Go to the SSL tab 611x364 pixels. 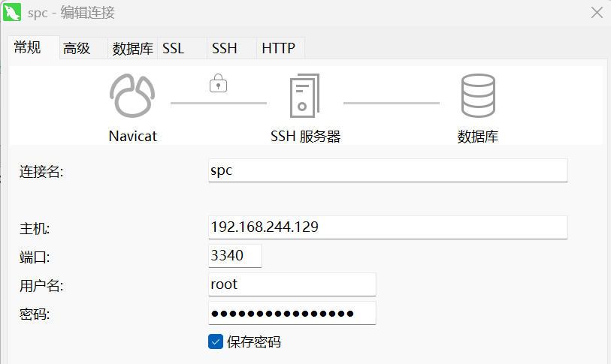(x=173, y=49)
